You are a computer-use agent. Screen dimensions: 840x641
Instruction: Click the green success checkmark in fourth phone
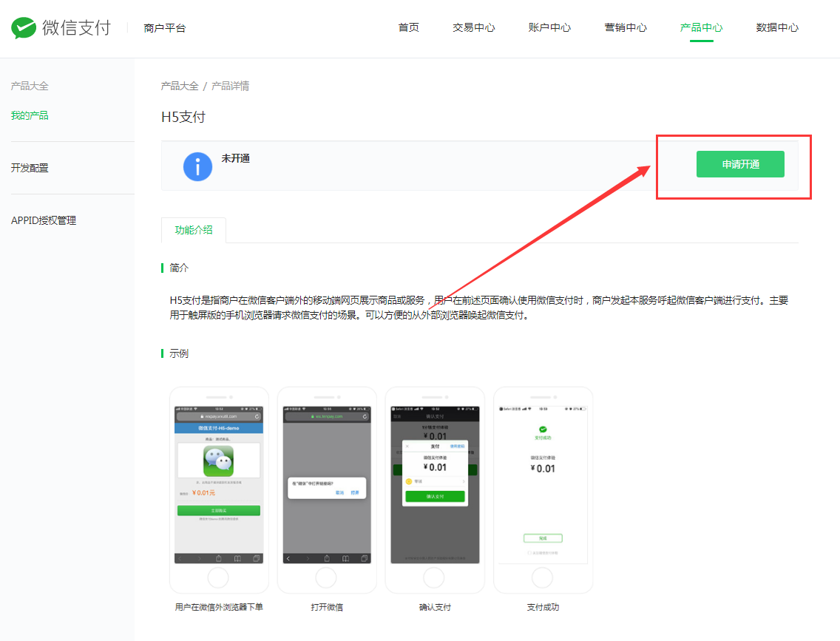tap(543, 430)
